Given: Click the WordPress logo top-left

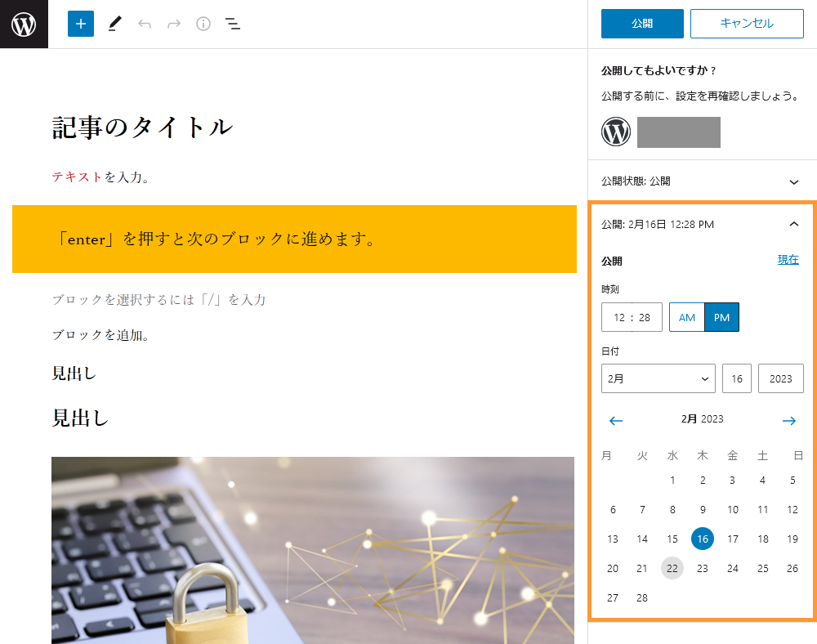Looking at the screenshot, I should click(24, 24).
